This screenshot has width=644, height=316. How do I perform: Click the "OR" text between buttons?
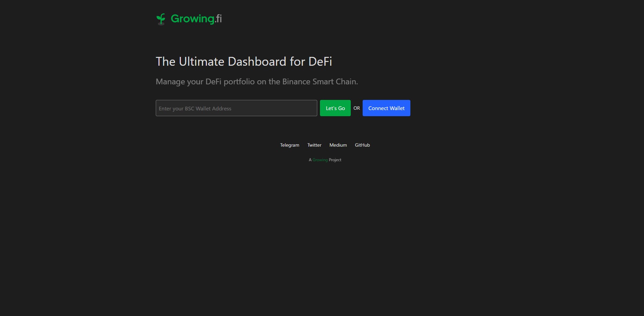357,108
